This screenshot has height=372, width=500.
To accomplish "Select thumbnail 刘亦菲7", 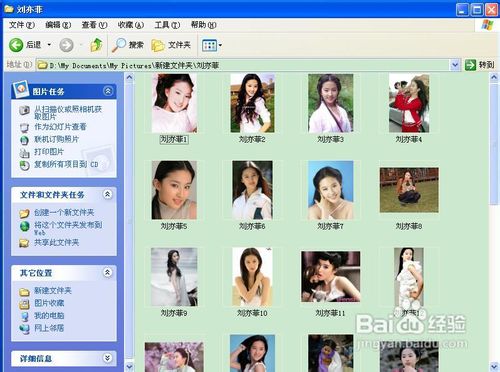I will click(331, 190).
